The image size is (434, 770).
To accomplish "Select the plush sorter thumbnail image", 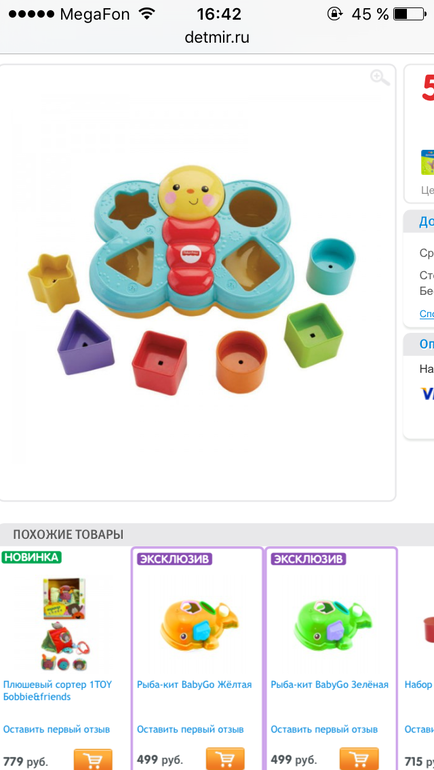I will (65, 625).
